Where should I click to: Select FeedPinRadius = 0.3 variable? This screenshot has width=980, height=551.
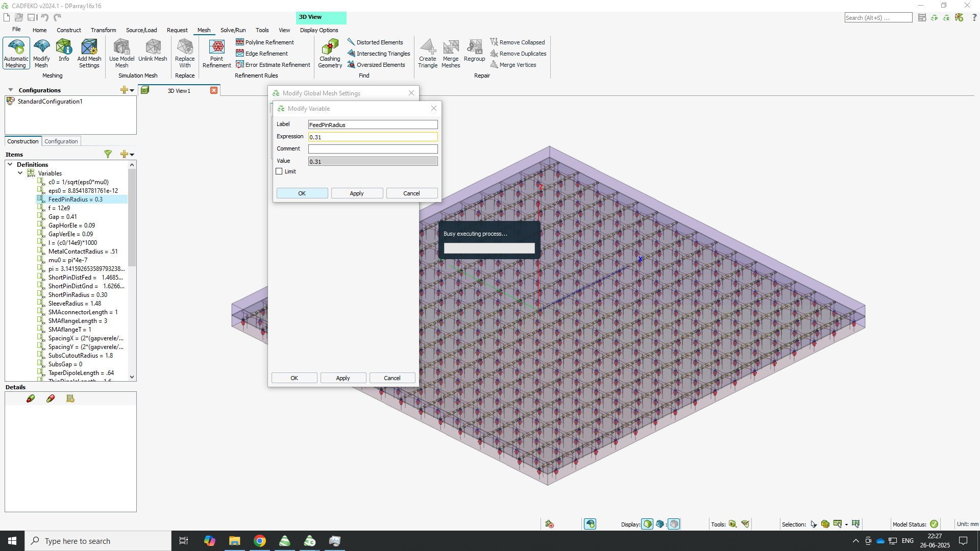point(82,199)
